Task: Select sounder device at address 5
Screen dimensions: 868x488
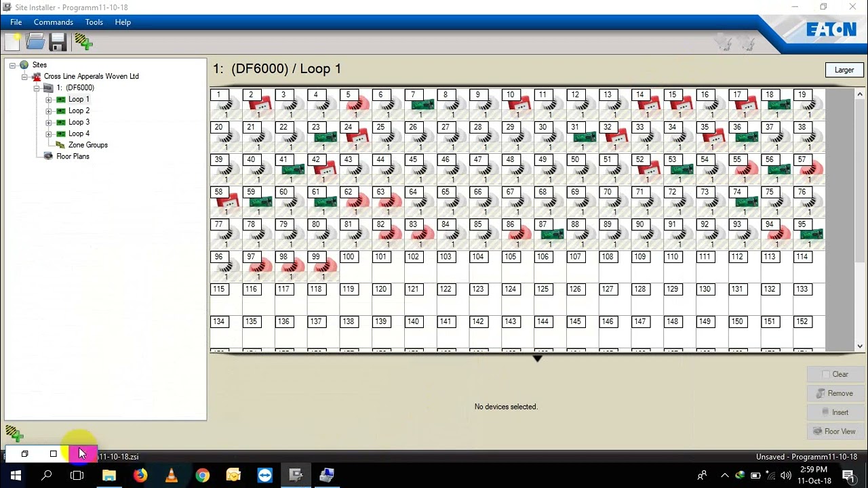Action: tap(357, 105)
